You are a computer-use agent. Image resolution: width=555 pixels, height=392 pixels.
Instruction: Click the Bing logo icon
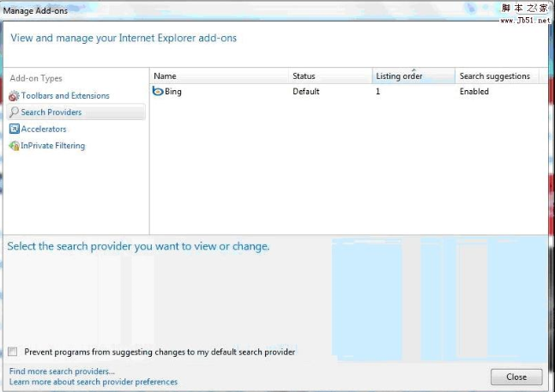[158, 91]
